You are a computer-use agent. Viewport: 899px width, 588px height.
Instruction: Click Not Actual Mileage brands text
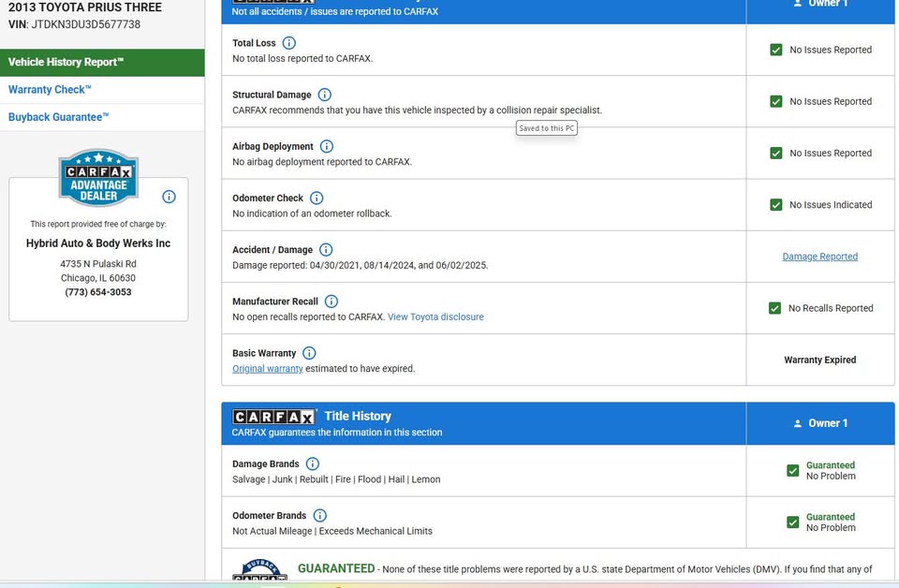tap(332, 531)
